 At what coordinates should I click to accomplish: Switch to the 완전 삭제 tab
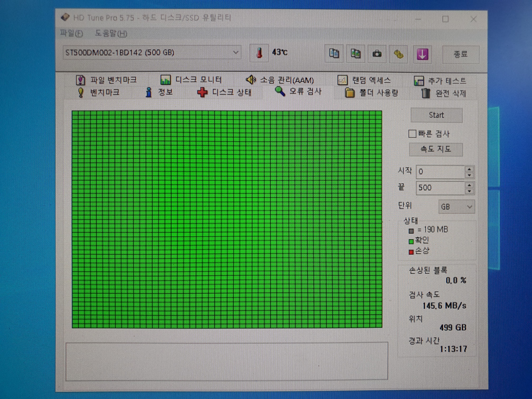coord(443,93)
